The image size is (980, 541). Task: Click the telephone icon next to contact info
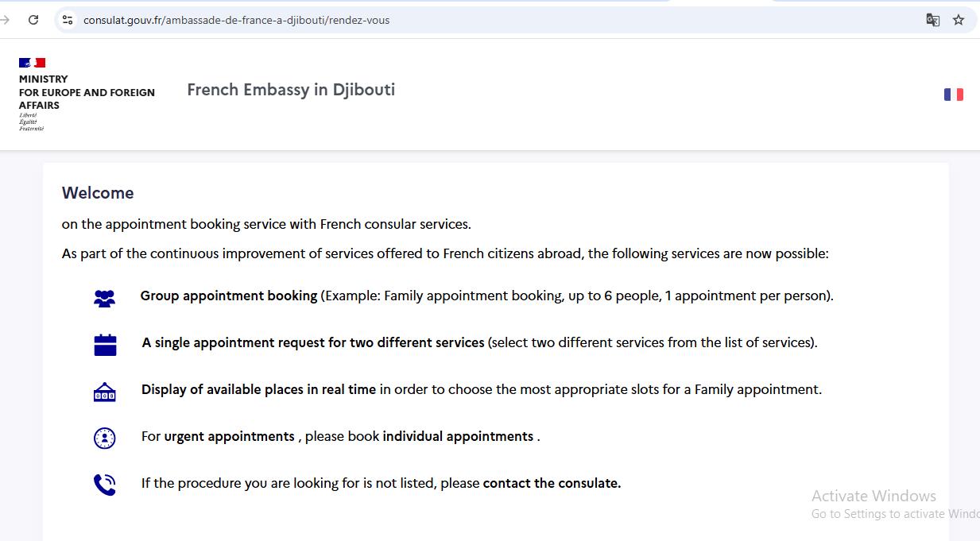104,484
